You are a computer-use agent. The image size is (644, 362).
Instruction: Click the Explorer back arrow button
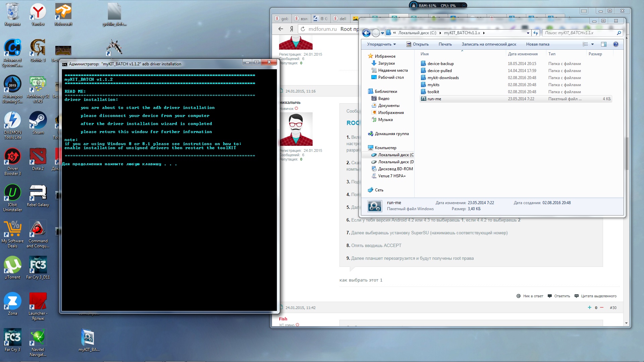coord(366,33)
